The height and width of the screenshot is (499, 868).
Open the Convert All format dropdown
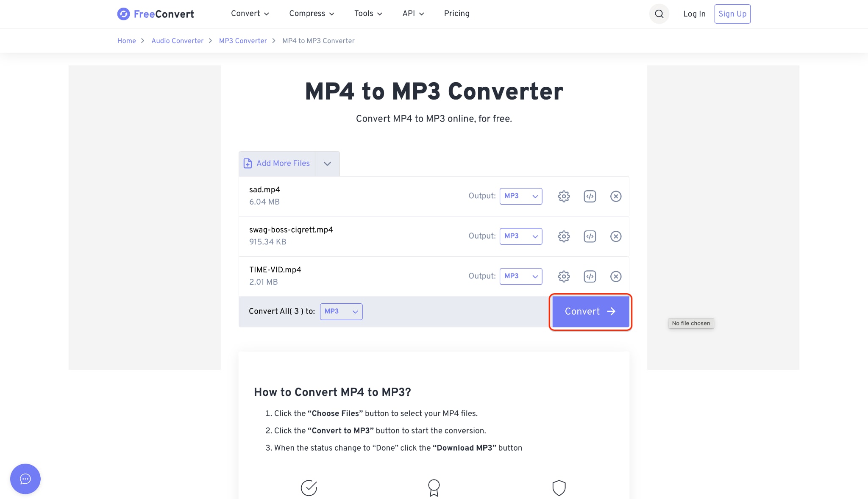(x=341, y=312)
